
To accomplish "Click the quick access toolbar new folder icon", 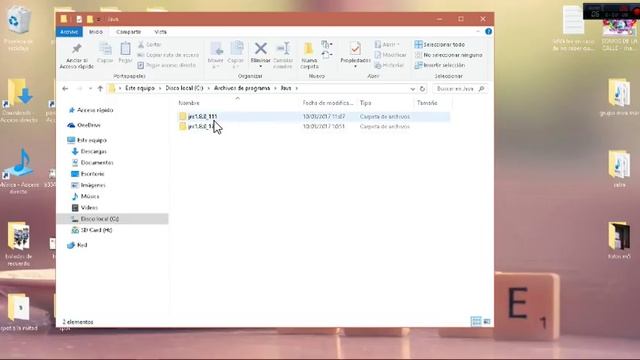I will 90,19.
